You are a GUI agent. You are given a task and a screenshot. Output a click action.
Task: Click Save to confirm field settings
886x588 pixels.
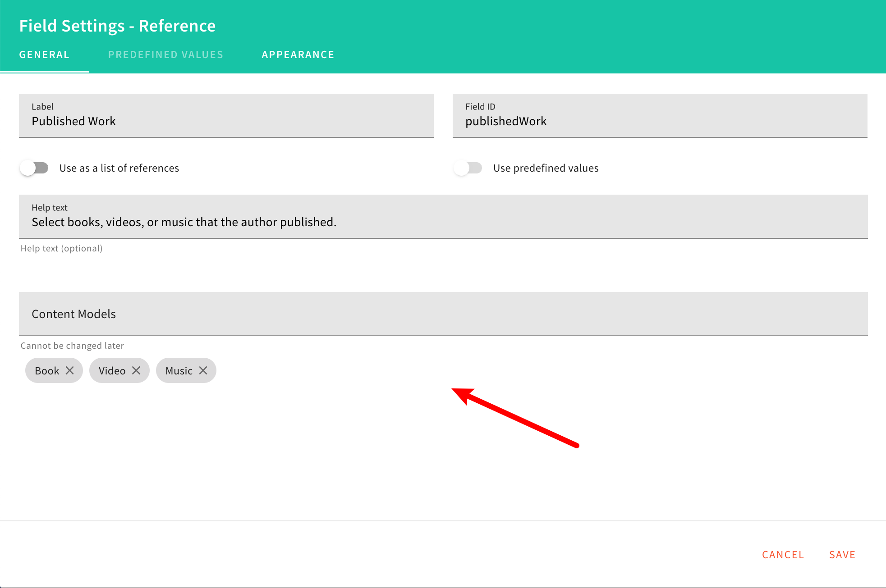click(841, 554)
